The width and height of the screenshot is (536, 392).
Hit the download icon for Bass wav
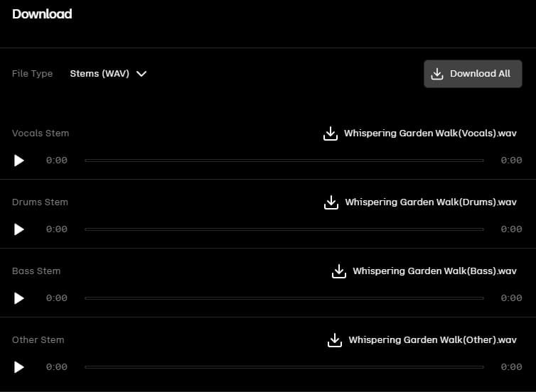[338, 271]
